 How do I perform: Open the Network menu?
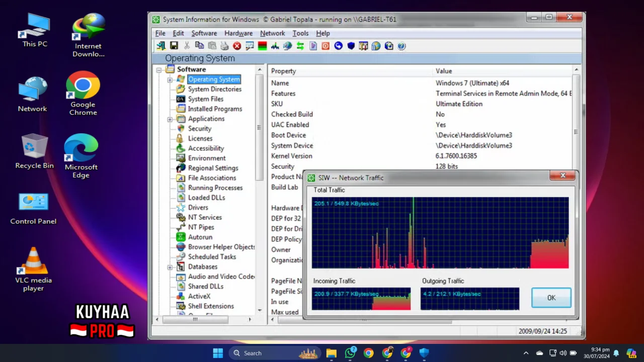click(x=272, y=33)
